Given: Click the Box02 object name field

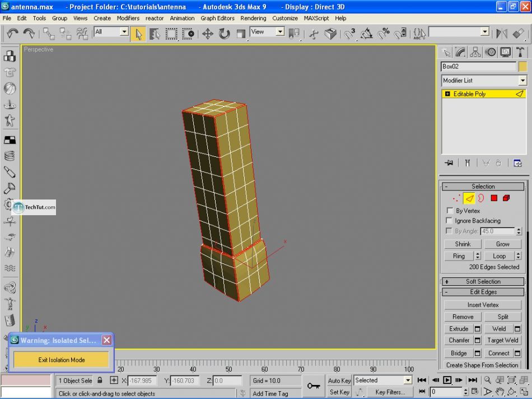Looking at the screenshot, I should pos(478,67).
